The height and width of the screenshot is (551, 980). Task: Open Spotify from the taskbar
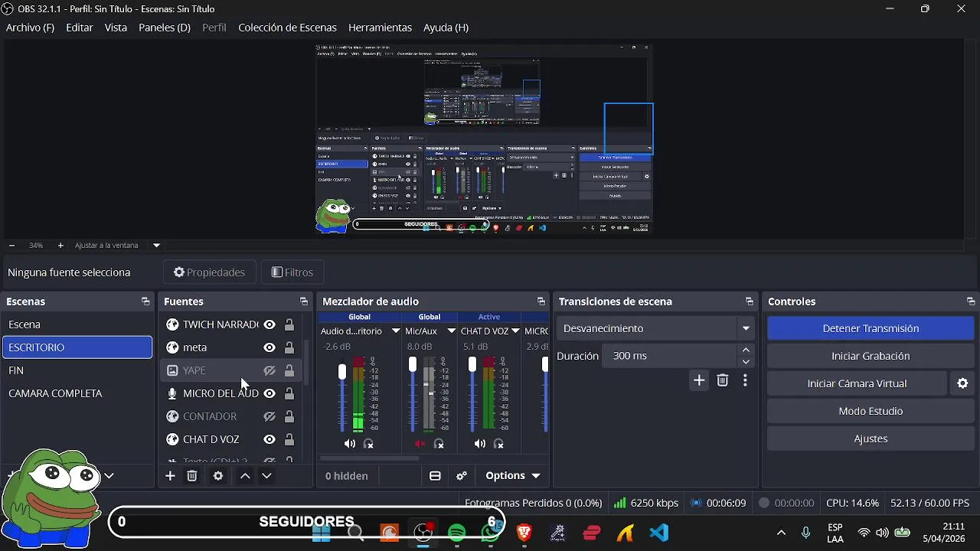(x=457, y=533)
